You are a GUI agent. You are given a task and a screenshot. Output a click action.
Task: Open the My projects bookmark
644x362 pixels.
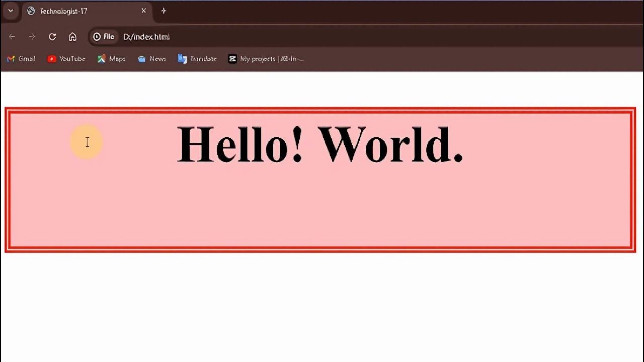[x=266, y=59]
